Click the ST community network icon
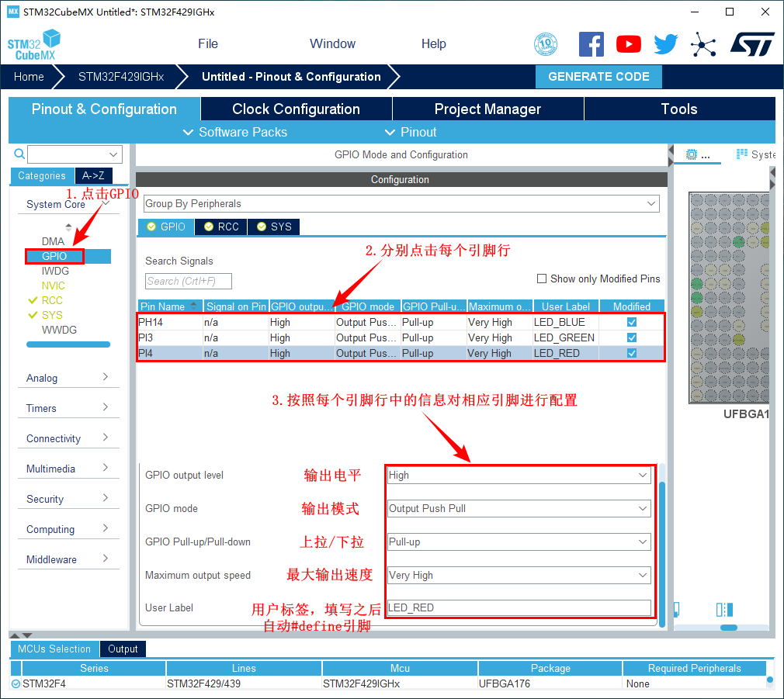The width and height of the screenshot is (784, 699). [x=703, y=44]
